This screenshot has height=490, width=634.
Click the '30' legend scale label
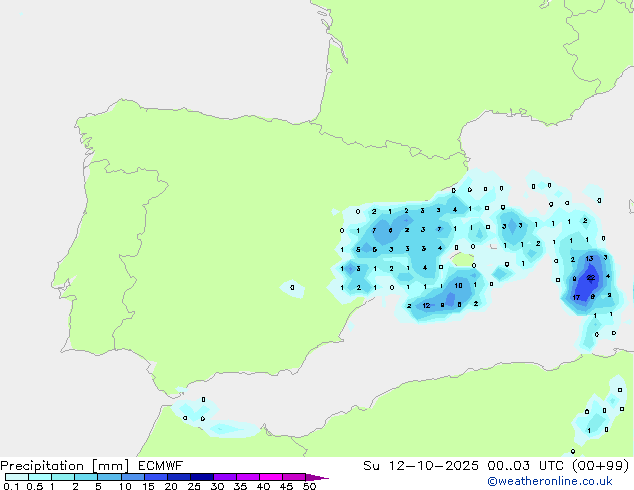[x=217, y=486]
